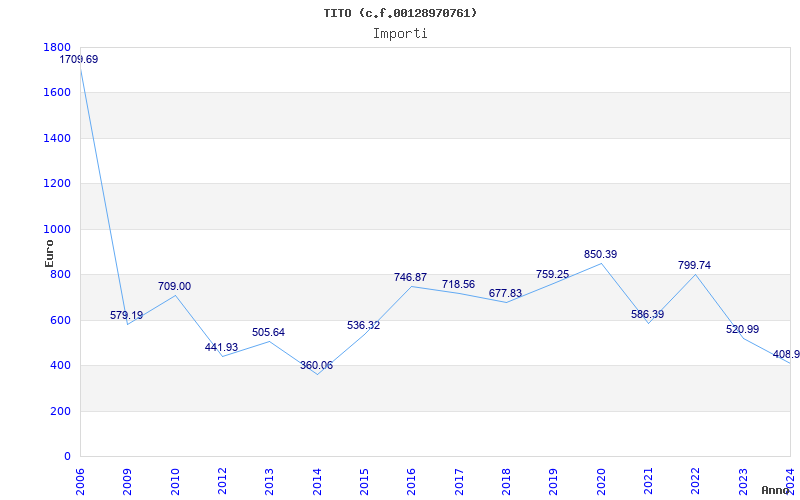
Task: Select the Importi subtitle text
Action: pos(400,33)
